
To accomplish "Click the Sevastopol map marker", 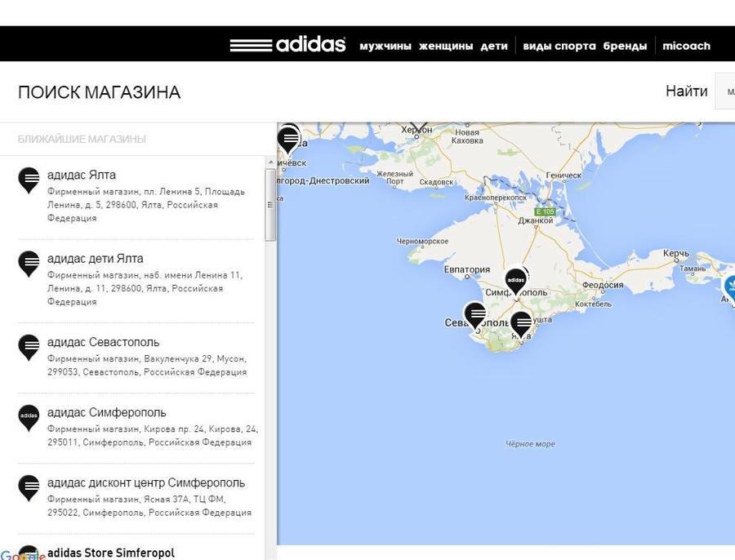I will (474, 315).
